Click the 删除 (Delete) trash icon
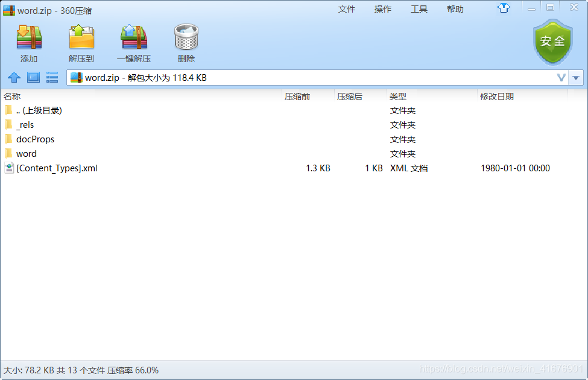Viewport: 588px width, 380px height. (x=186, y=37)
